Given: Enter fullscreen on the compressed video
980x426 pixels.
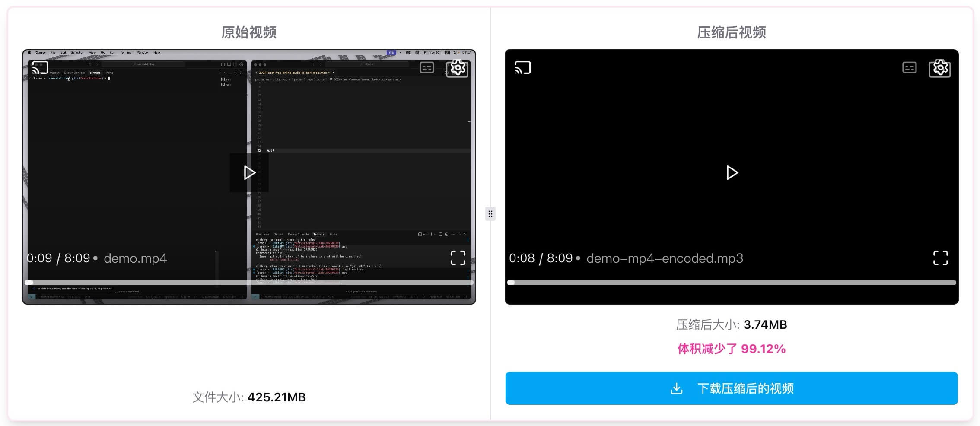Looking at the screenshot, I should [940, 258].
